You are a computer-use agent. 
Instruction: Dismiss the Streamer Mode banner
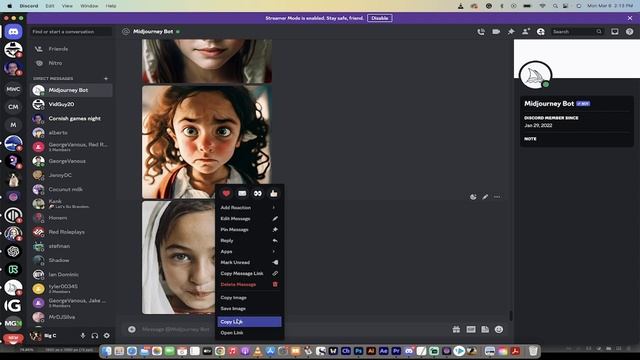point(630,18)
